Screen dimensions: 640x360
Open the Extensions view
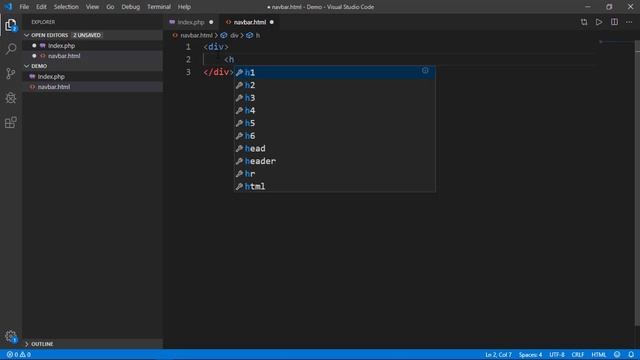coord(11,122)
